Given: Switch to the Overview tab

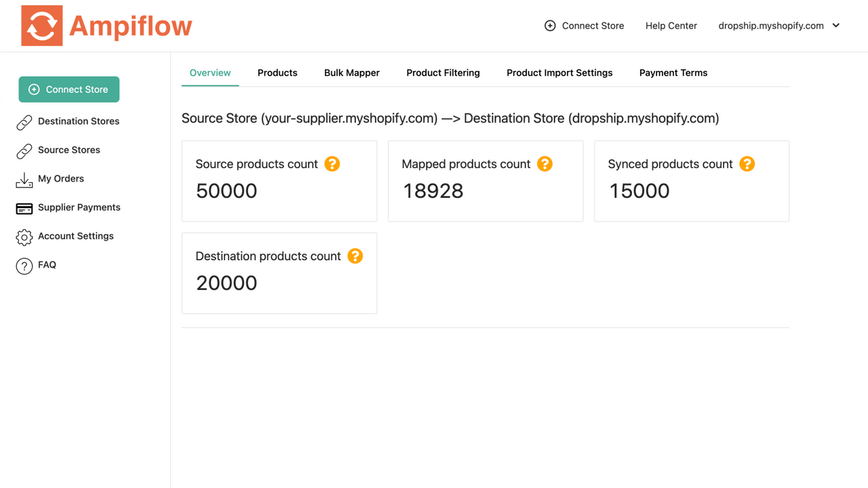Looking at the screenshot, I should pos(210,73).
